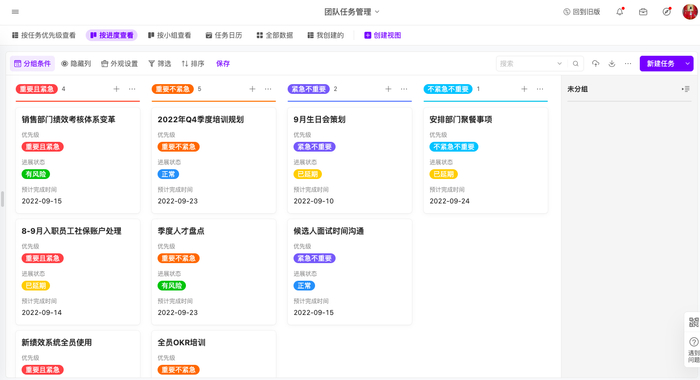Screen dimensions: 700x380
Task: Open the 任务日历 view
Action: [224, 35]
